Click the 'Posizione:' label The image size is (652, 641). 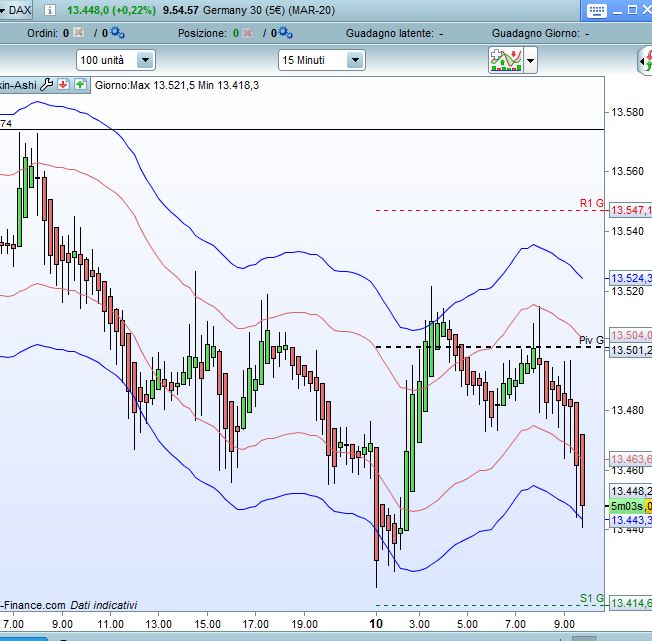point(203,33)
